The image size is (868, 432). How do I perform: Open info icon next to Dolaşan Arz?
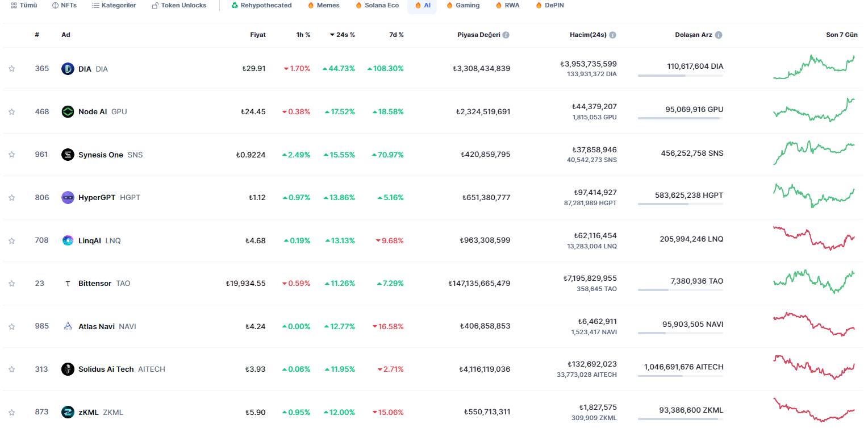click(x=719, y=35)
